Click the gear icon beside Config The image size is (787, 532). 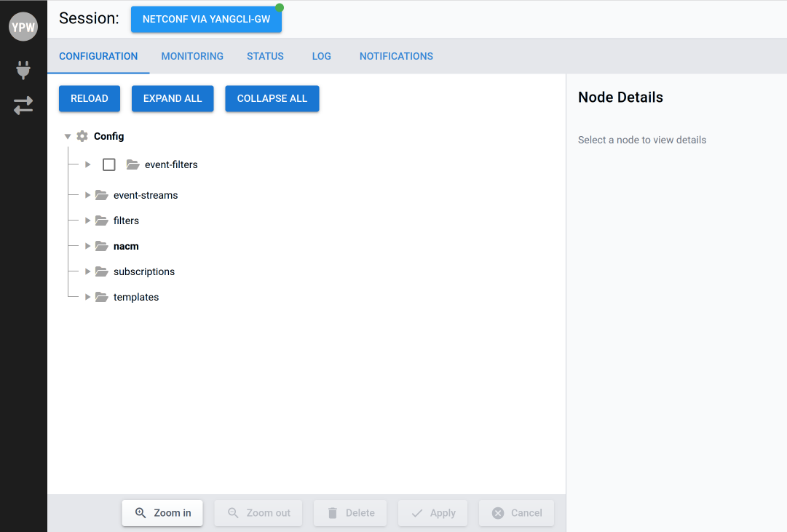pyautogui.click(x=82, y=136)
